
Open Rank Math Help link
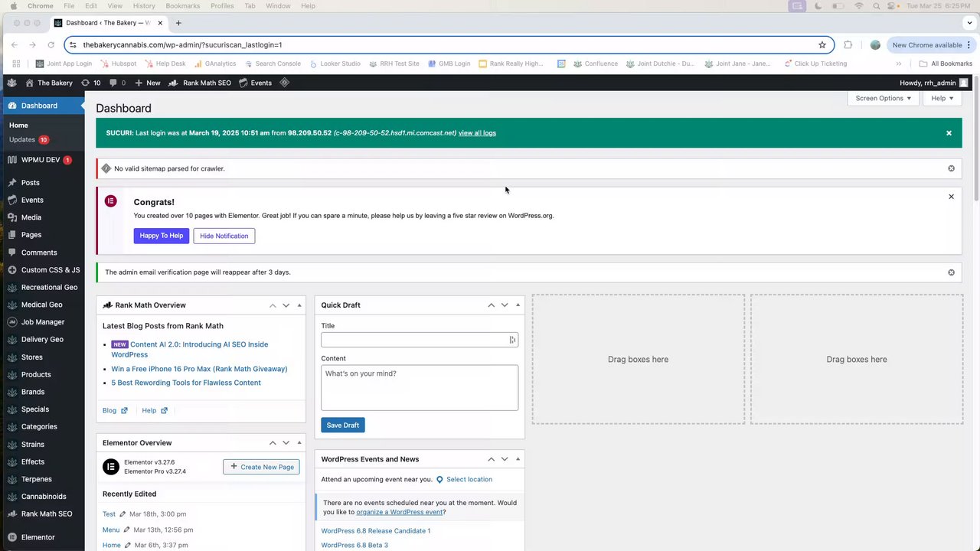pos(154,411)
